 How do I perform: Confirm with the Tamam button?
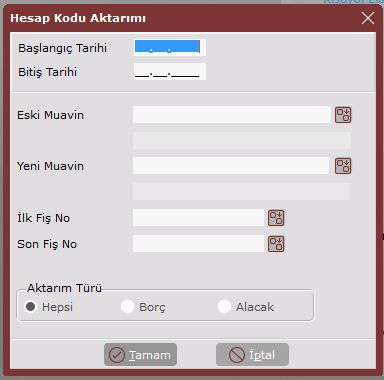pos(140,355)
